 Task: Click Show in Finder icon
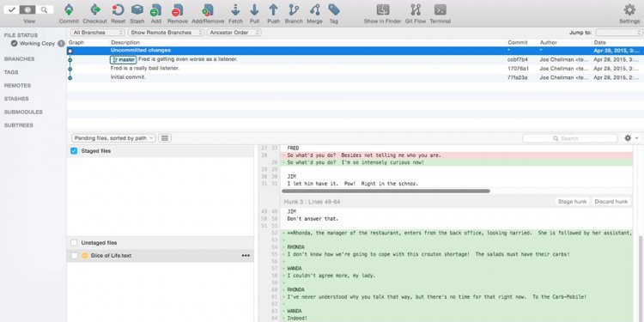383,9
